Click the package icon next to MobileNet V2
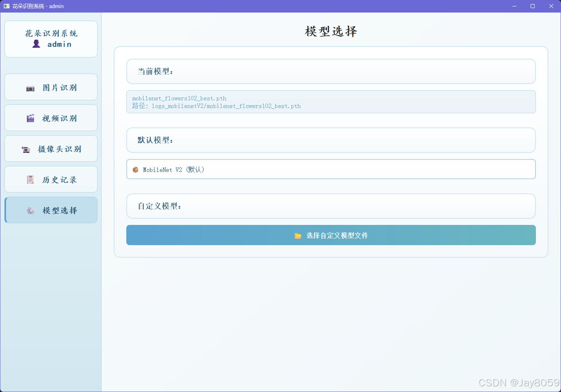The height and width of the screenshot is (392, 561). pos(136,170)
